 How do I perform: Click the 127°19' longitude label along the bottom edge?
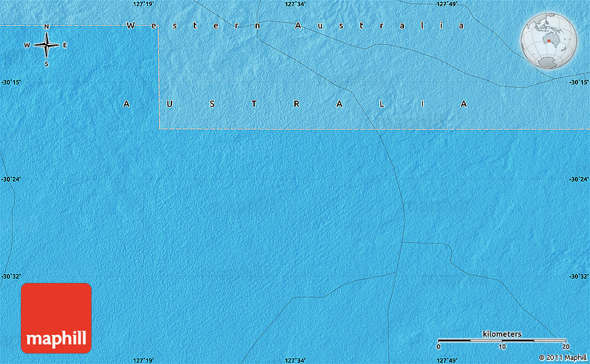pos(143,360)
